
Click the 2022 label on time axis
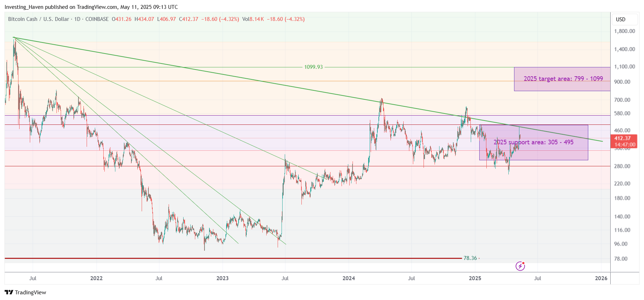pyautogui.click(x=96, y=278)
